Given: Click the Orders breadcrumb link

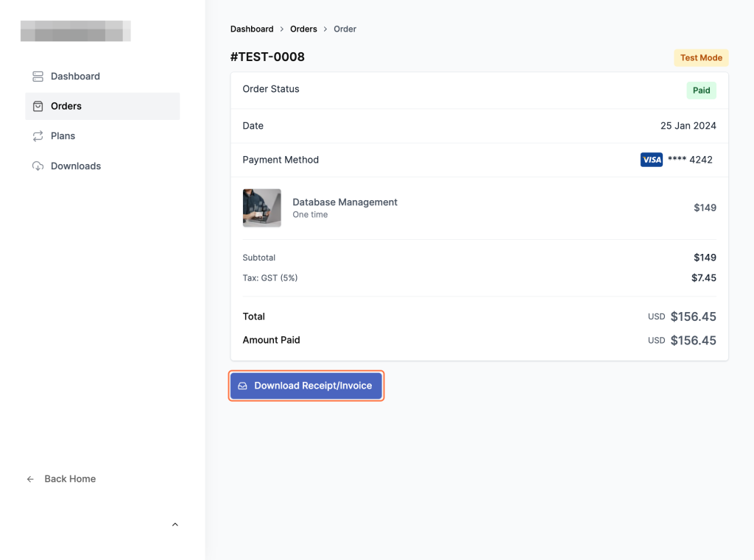Looking at the screenshot, I should [x=303, y=29].
